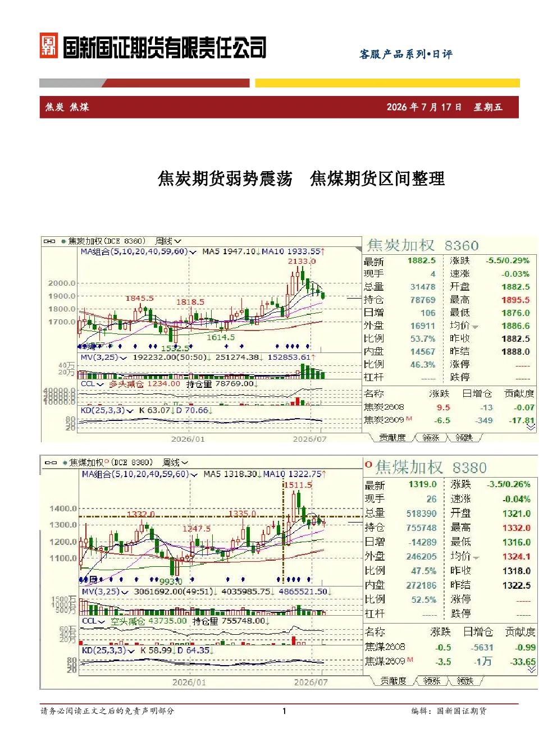Click 最新 value 1882.5 in 焦炭 panel
The width and height of the screenshot is (557, 756).
point(422,261)
